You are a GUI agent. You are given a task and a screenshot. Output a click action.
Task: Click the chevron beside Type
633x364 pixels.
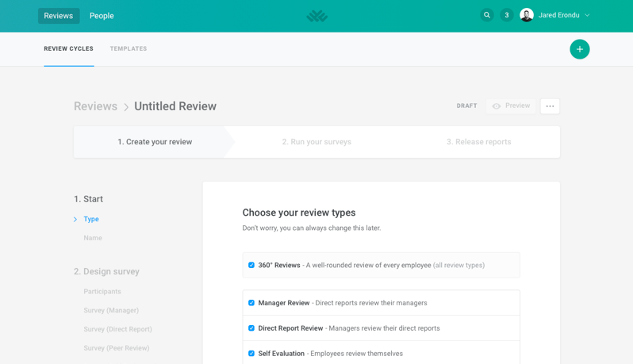pos(75,220)
